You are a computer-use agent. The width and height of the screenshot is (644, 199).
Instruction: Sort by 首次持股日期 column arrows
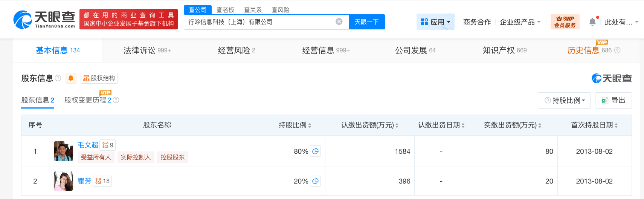(616, 126)
